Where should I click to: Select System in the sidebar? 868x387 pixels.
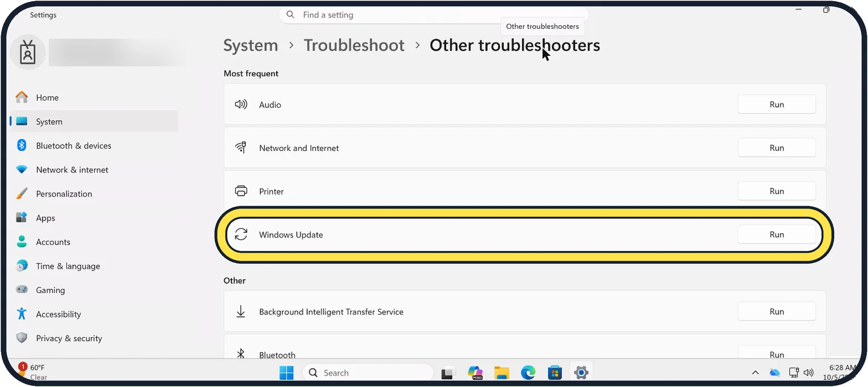pos(94,122)
